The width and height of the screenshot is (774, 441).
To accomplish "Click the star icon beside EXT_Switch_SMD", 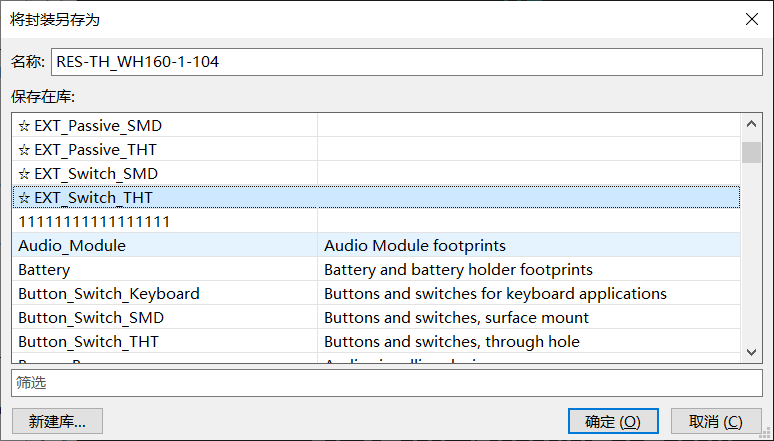I will pyautogui.click(x=24, y=174).
